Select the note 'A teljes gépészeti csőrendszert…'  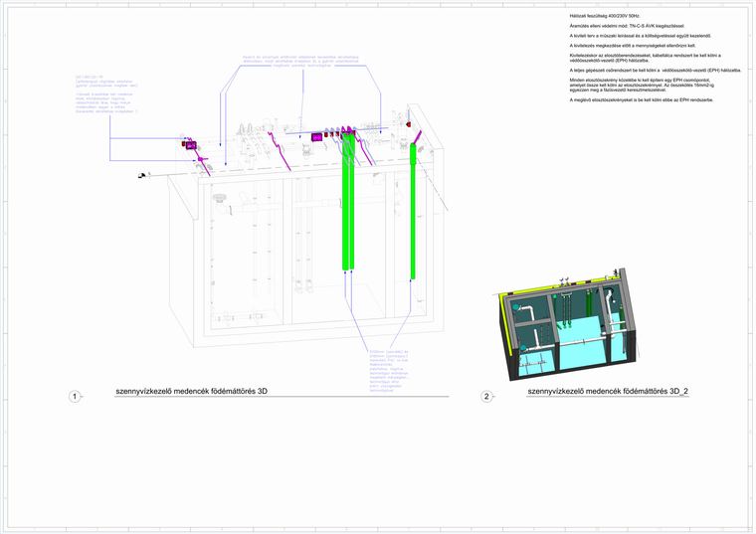[655, 71]
